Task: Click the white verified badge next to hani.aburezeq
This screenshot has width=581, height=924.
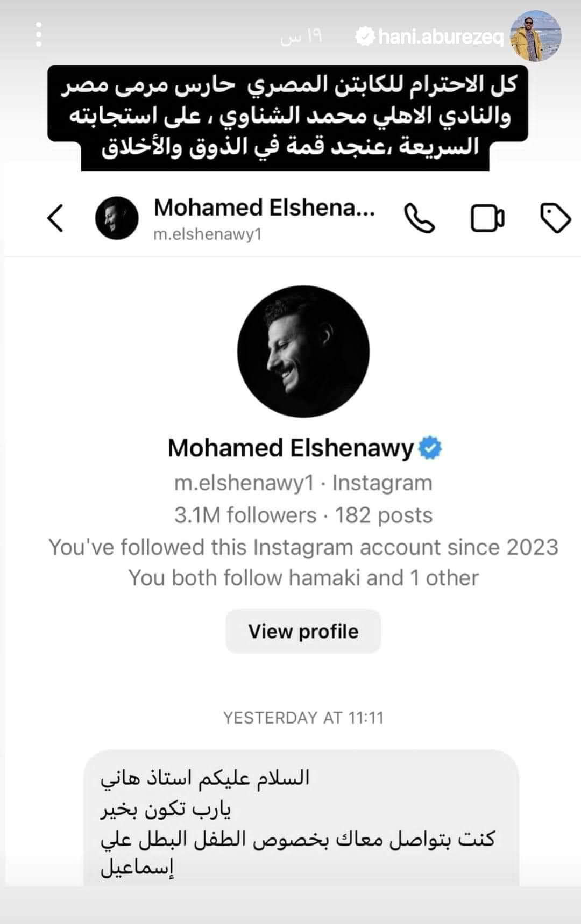Action: (x=366, y=37)
